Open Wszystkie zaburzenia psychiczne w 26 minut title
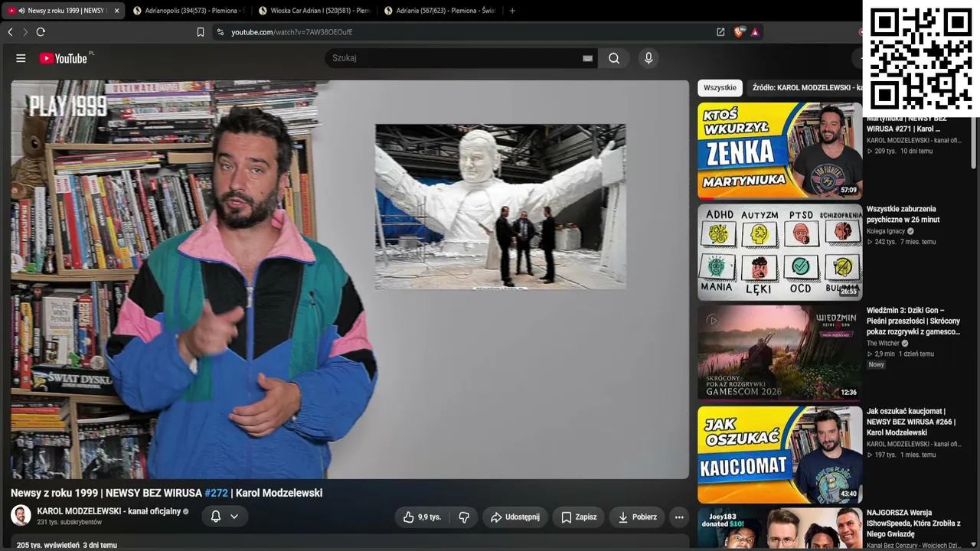 point(903,214)
